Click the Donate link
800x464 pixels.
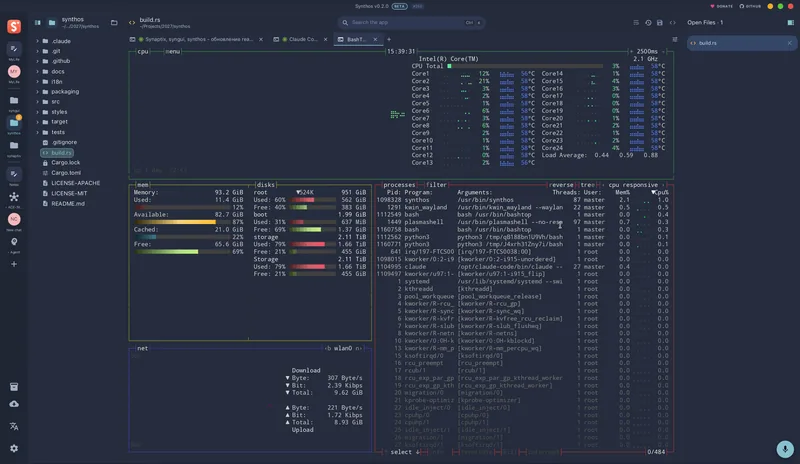(x=721, y=6)
